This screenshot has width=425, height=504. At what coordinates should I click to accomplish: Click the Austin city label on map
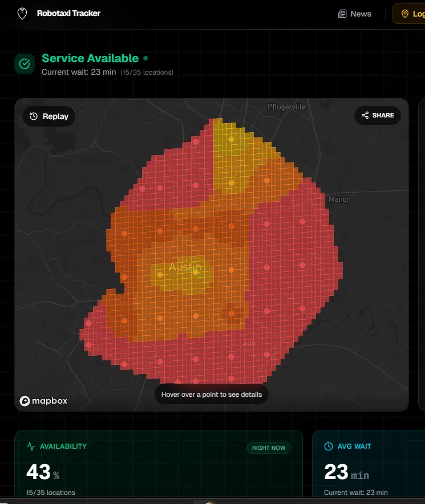[x=185, y=267]
